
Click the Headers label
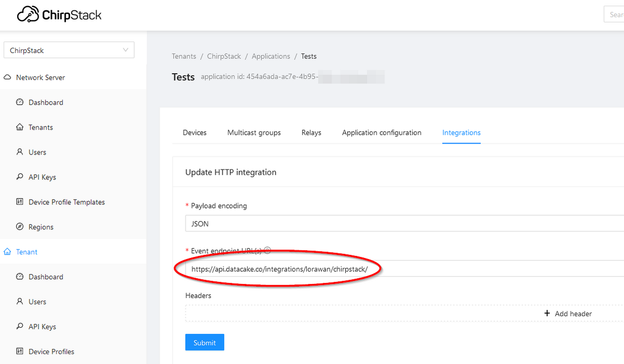pos(198,295)
